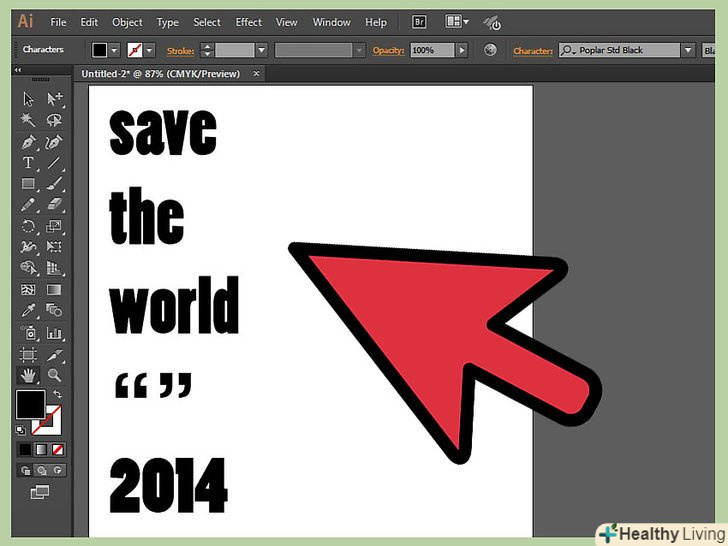Open Adobe Bridge with the Br icon
The width and height of the screenshot is (728, 546).
420,22
